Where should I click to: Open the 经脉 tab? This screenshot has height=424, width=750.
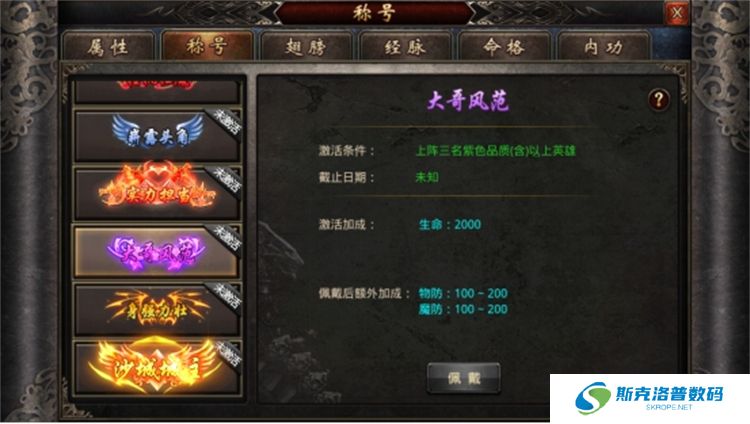tap(405, 47)
